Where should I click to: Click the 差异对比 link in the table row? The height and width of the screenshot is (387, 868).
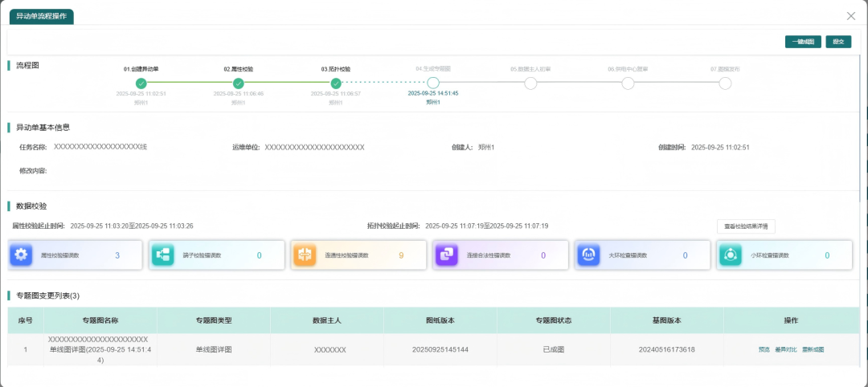tap(785, 349)
